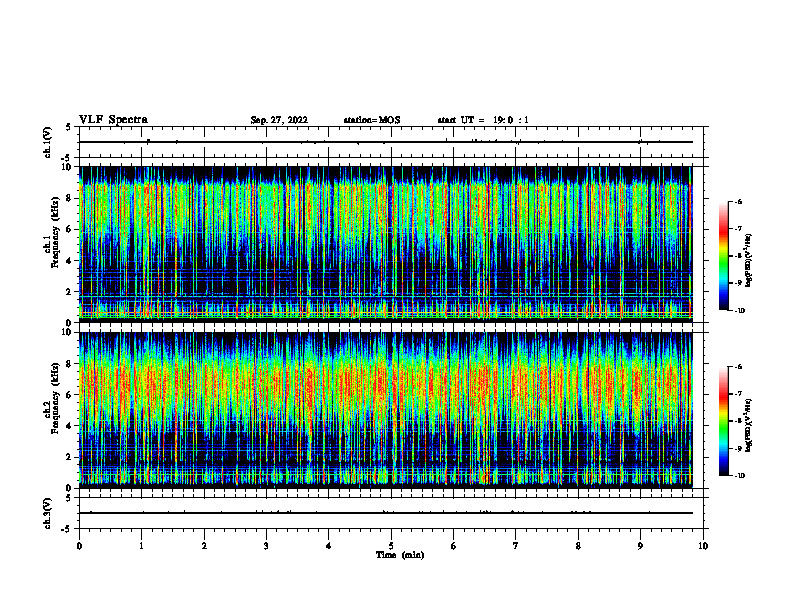Click time axis tick label "5"
The width and height of the screenshot is (792, 612).
pyautogui.click(x=391, y=546)
